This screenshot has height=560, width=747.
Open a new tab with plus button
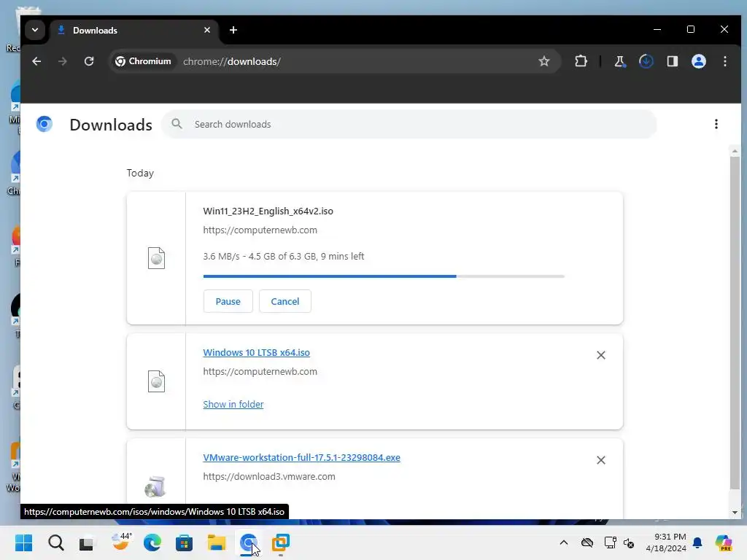[x=233, y=30]
